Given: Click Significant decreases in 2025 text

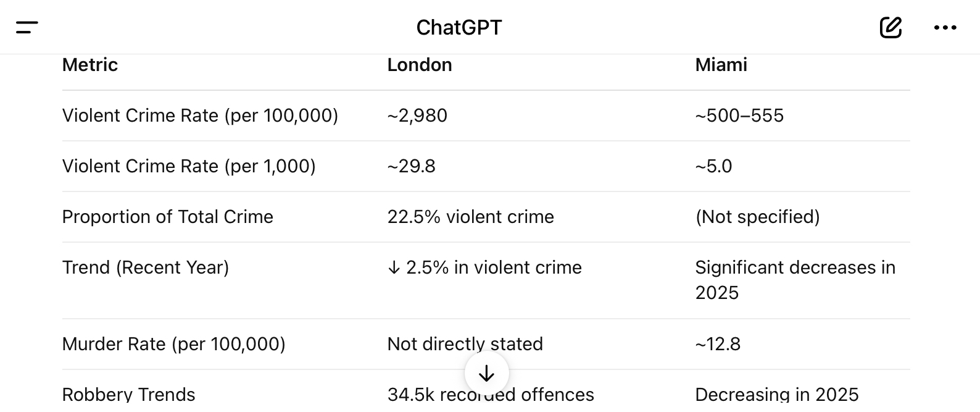Looking at the screenshot, I should click(x=795, y=280).
